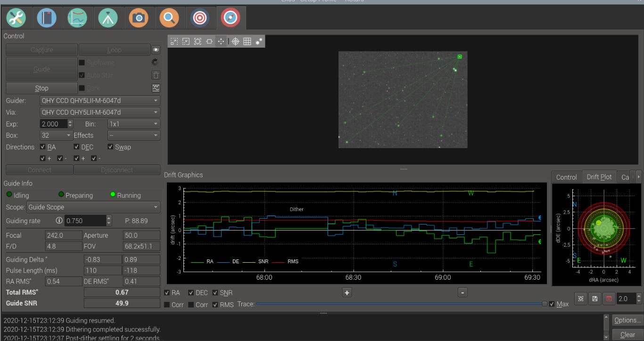The height and width of the screenshot is (341, 644).
Task: Click the wave icon beside Dark
Action: 156,88
